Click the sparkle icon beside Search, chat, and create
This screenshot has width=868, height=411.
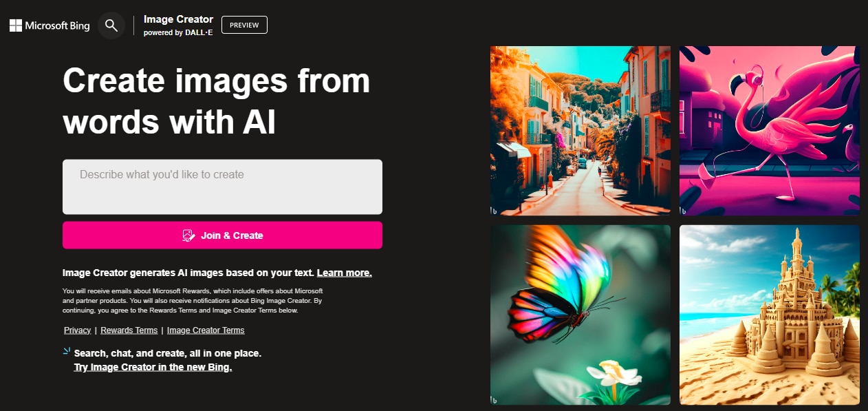67,352
